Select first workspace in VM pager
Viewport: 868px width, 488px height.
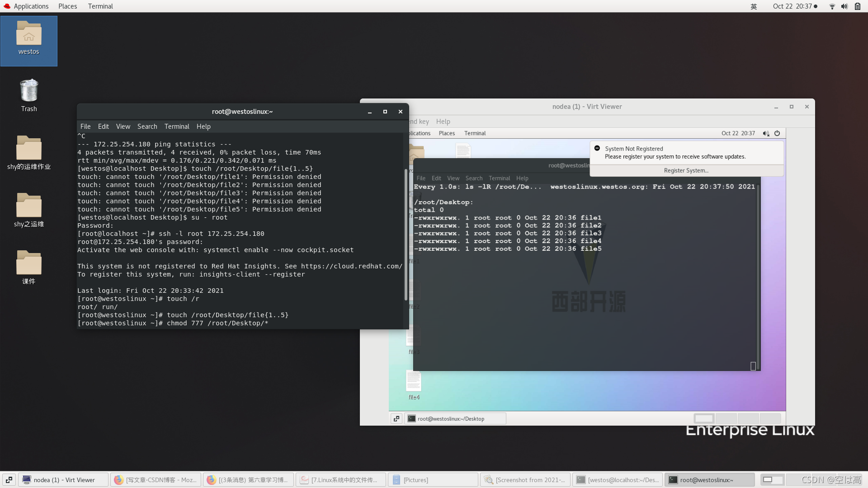703,419
